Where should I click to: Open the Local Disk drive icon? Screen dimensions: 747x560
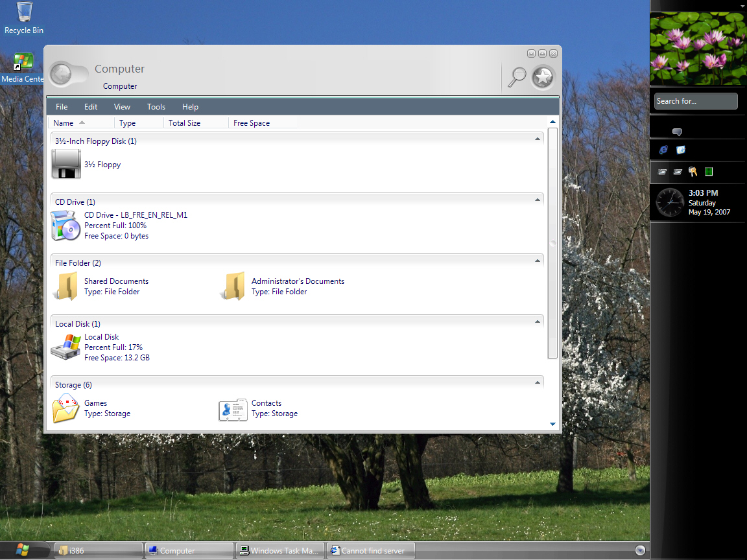pos(66,347)
